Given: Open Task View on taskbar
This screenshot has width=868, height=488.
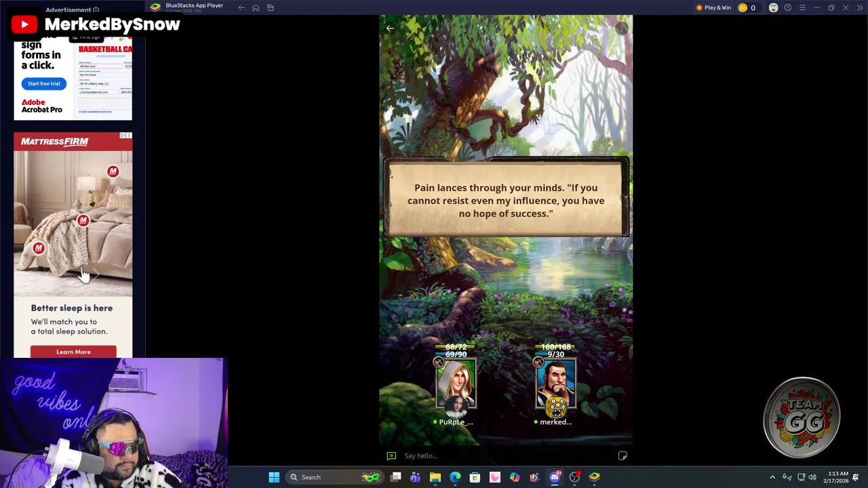Looking at the screenshot, I should [x=396, y=477].
